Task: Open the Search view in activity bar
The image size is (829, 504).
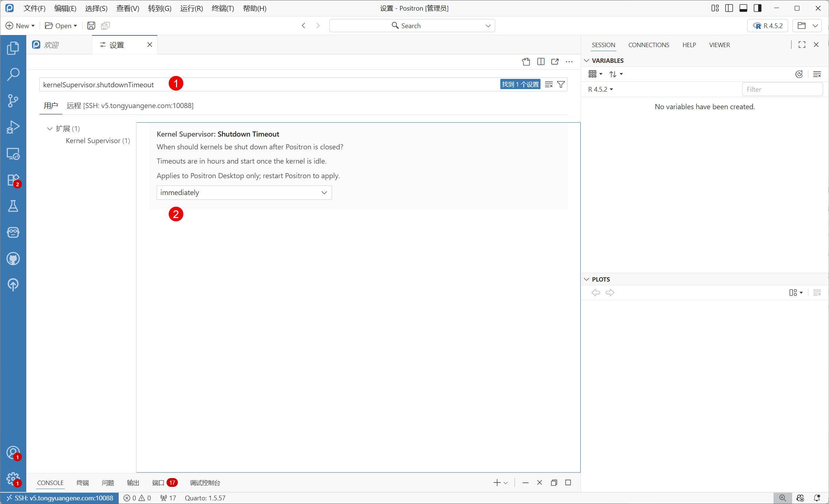Action: [x=13, y=74]
